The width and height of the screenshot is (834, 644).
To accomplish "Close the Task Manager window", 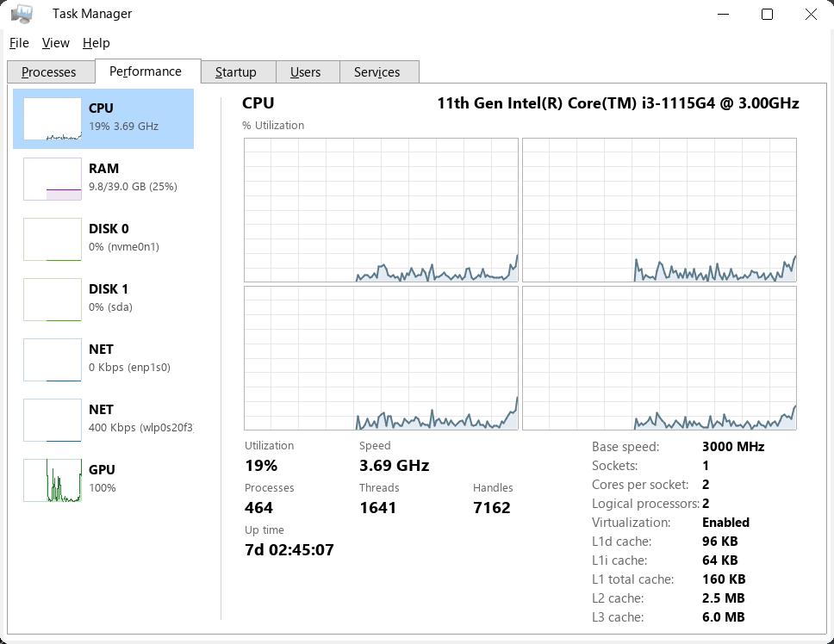I will coord(811,15).
